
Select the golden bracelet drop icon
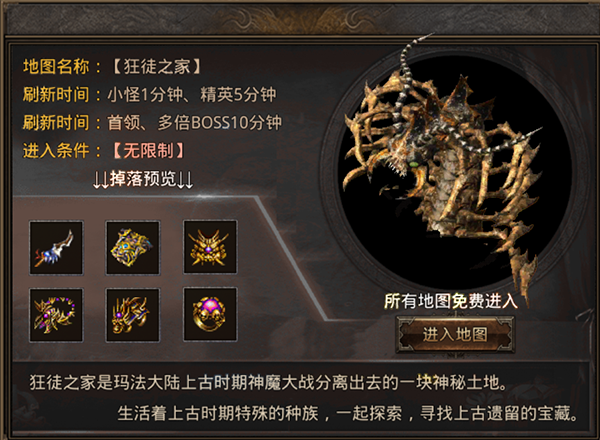click(133, 315)
